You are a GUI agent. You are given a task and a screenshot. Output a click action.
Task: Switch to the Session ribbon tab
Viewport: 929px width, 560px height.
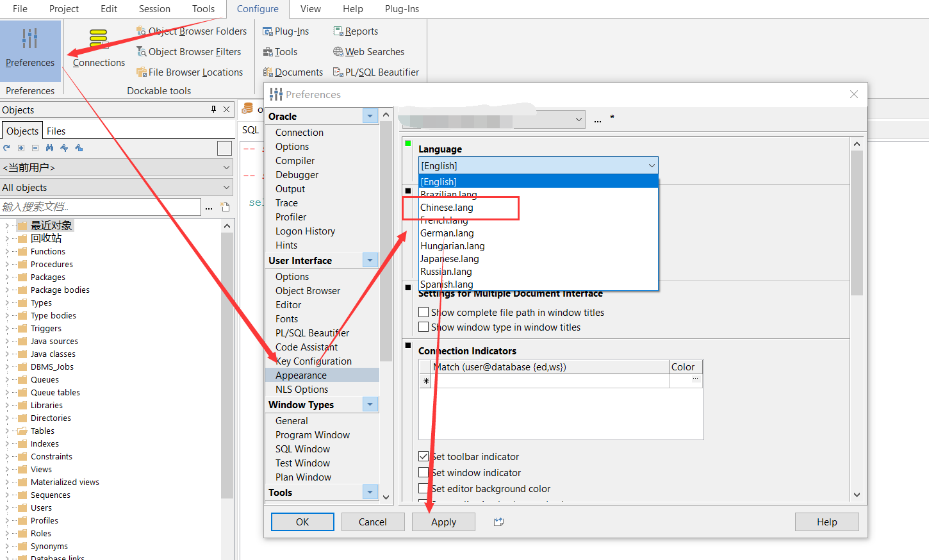154,9
